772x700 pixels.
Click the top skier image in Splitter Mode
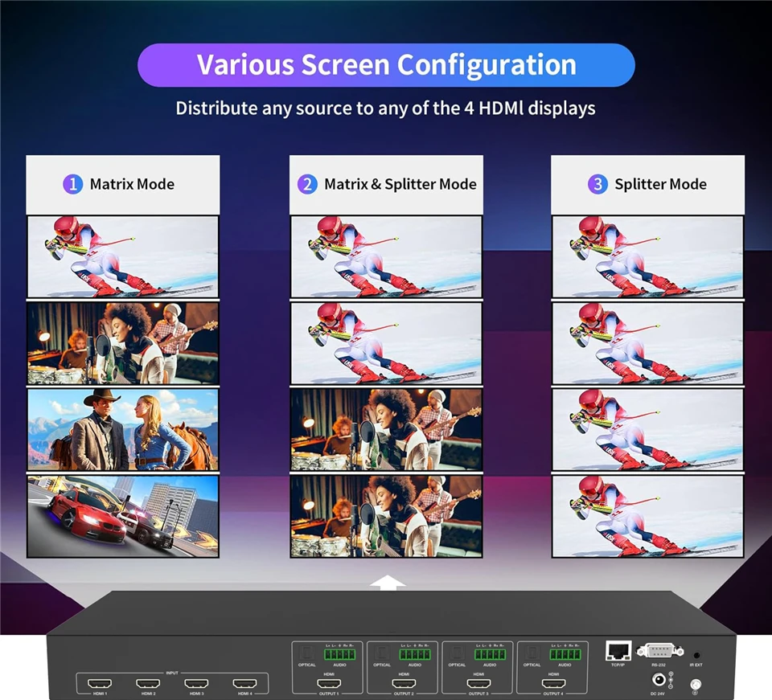tap(648, 256)
